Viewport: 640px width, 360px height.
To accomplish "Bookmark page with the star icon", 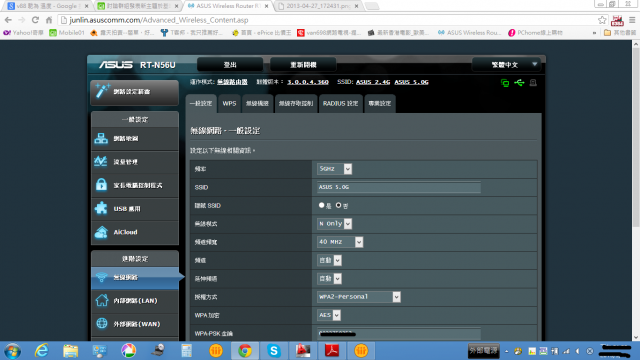I will click(x=602, y=20).
